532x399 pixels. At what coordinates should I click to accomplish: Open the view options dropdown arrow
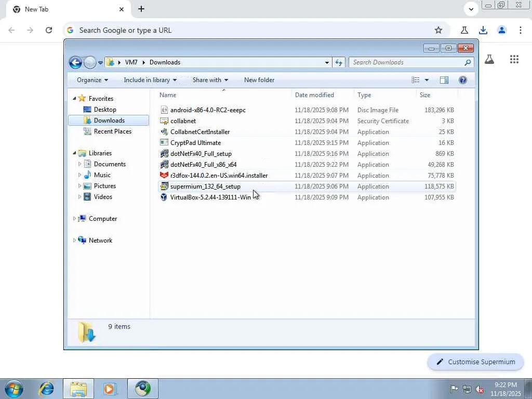tap(427, 80)
